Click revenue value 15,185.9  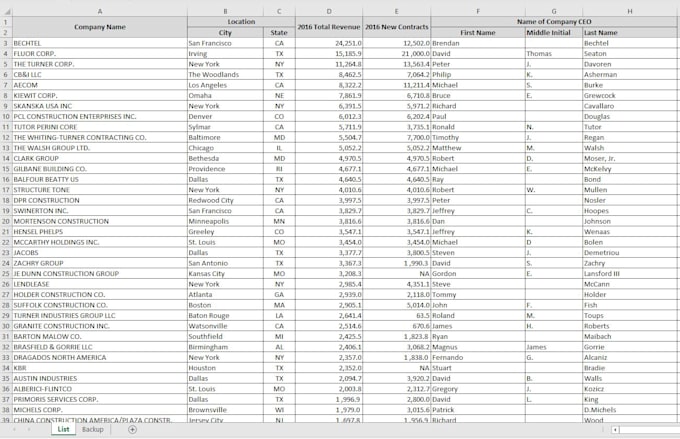329,54
